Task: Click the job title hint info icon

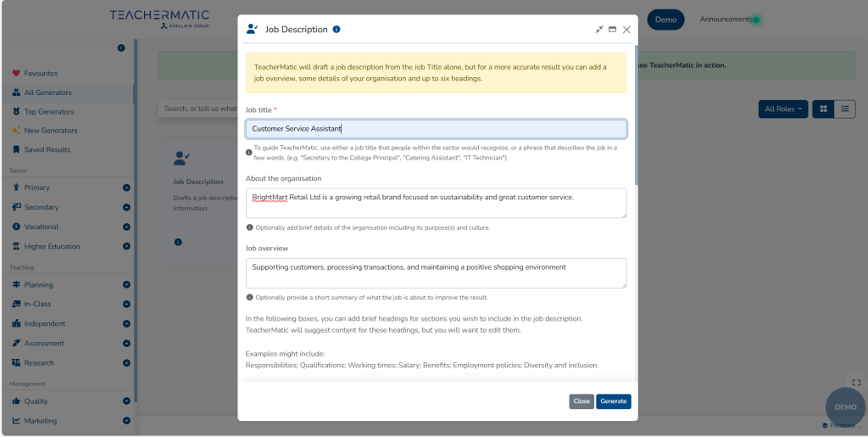Action: (249, 152)
